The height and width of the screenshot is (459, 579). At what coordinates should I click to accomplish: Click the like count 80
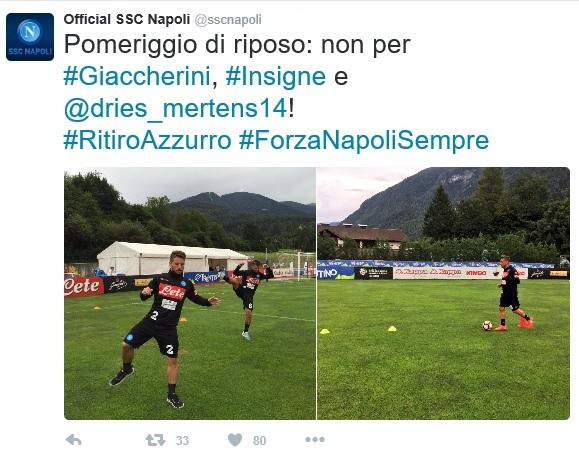pos(260,441)
